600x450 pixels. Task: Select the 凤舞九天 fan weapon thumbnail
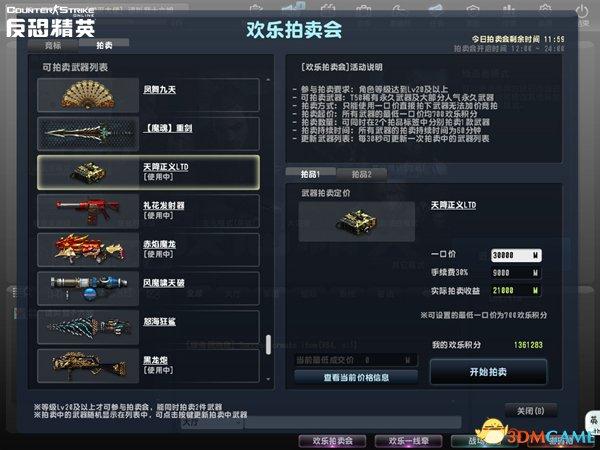tap(88, 95)
